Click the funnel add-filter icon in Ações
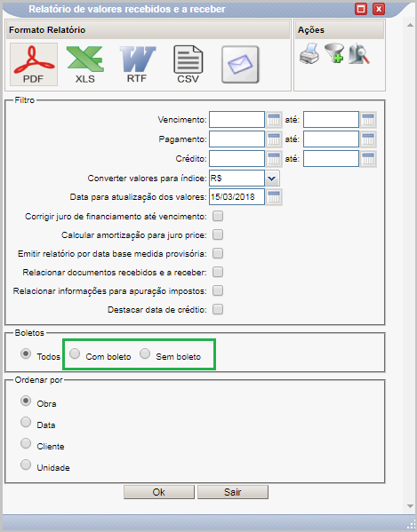Image resolution: width=417 pixels, height=532 pixels. pos(334,53)
